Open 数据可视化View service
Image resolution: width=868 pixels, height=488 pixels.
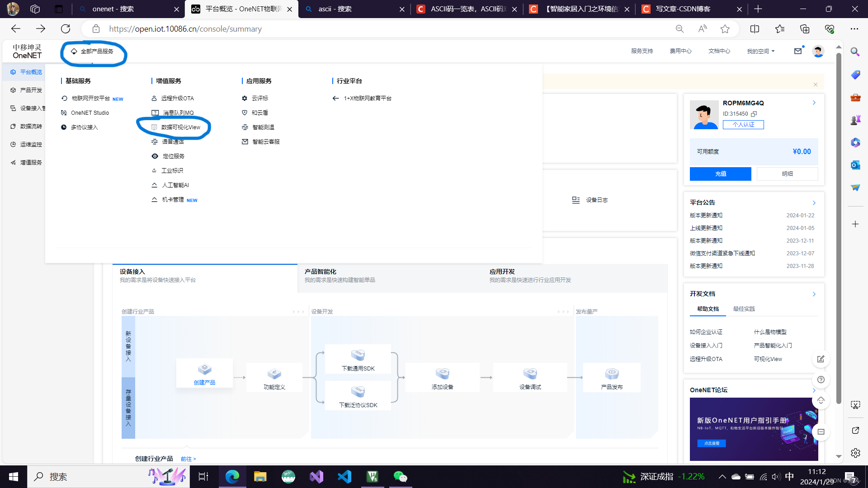point(176,127)
